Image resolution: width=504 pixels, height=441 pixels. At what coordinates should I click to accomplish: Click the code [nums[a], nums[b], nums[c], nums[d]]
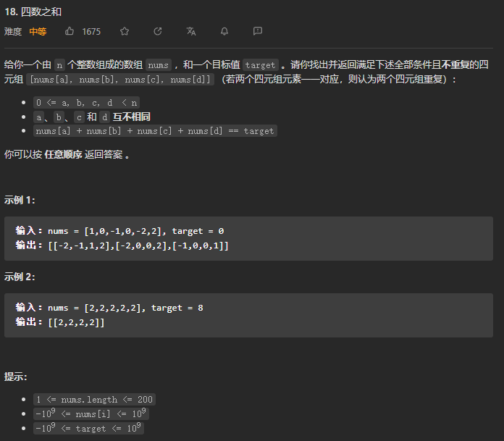(x=120, y=80)
